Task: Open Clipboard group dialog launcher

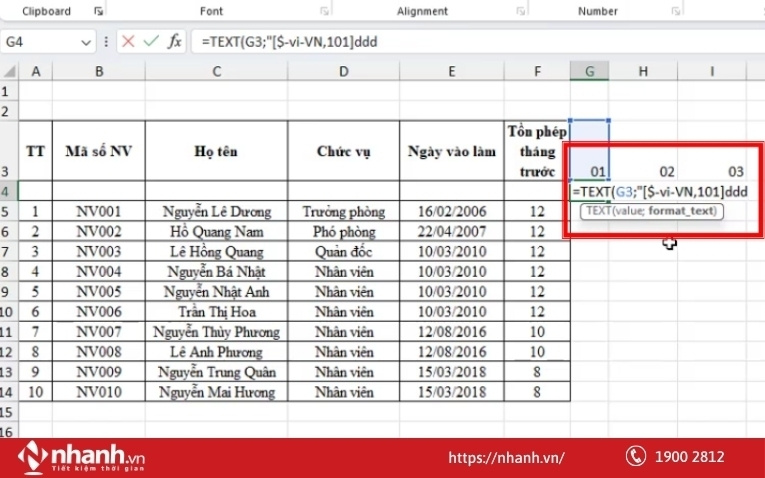Action: [x=99, y=11]
